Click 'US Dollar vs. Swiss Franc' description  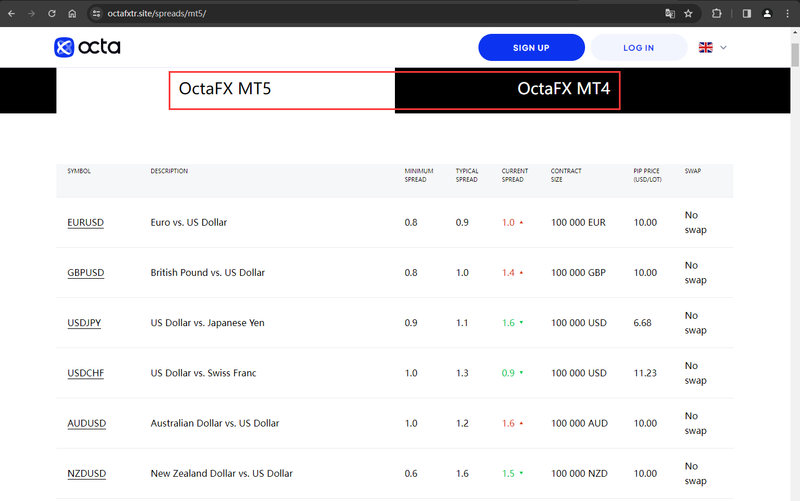204,373
